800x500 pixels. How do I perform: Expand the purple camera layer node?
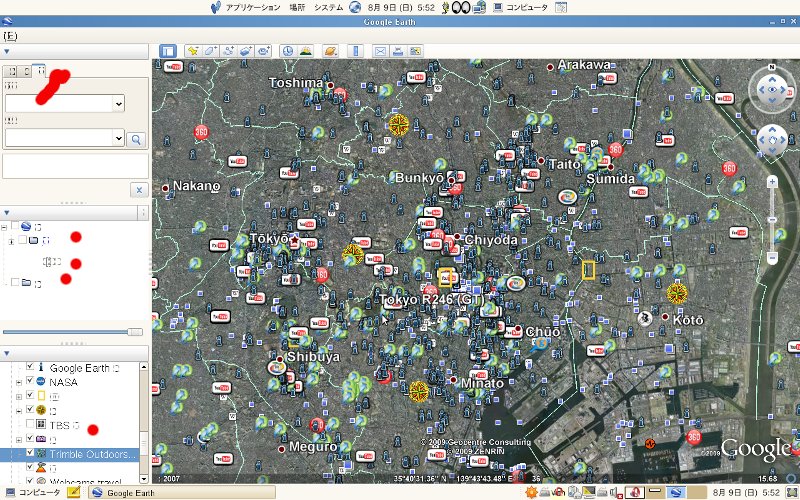(19, 439)
